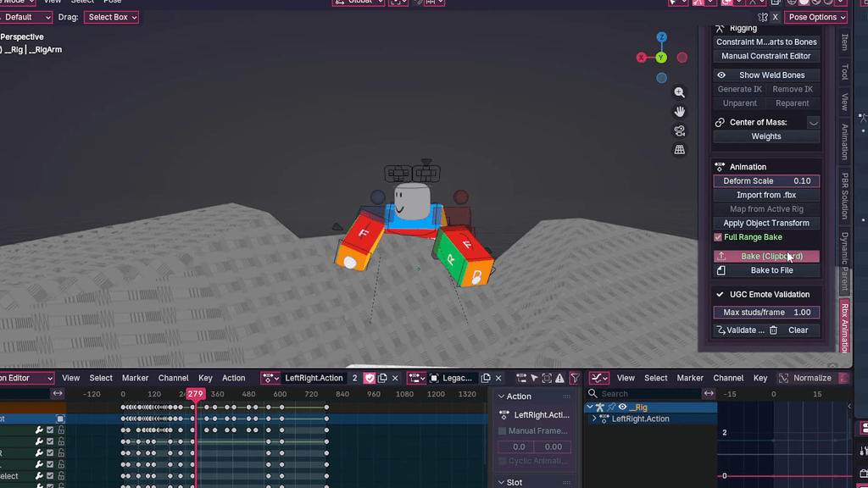Image resolution: width=868 pixels, height=488 pixels.
Task: Expand LeftRight.Action in graph editor channels
Action: click(x=594, y=419)
